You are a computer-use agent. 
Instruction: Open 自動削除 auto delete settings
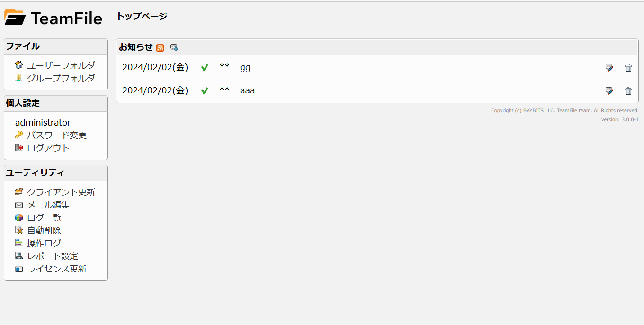click(44, 230)
